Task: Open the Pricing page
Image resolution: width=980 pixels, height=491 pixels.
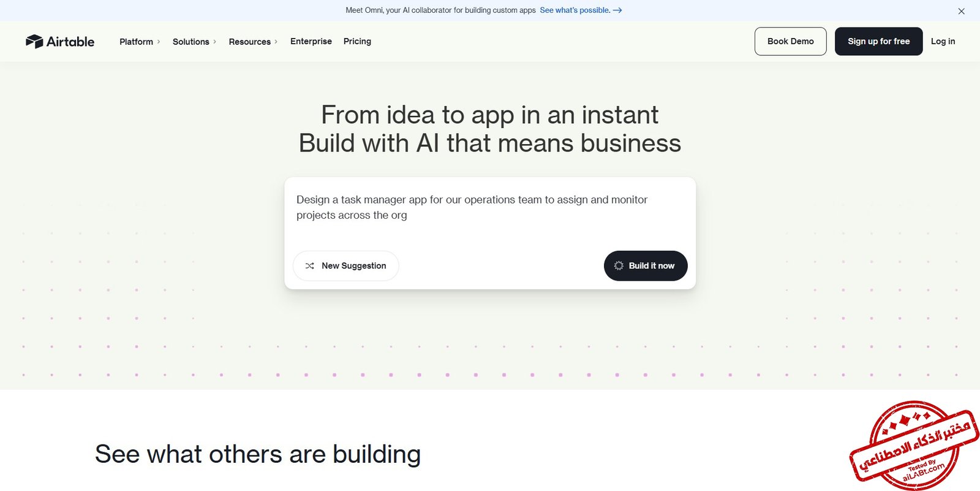Action: coord(357,41)
